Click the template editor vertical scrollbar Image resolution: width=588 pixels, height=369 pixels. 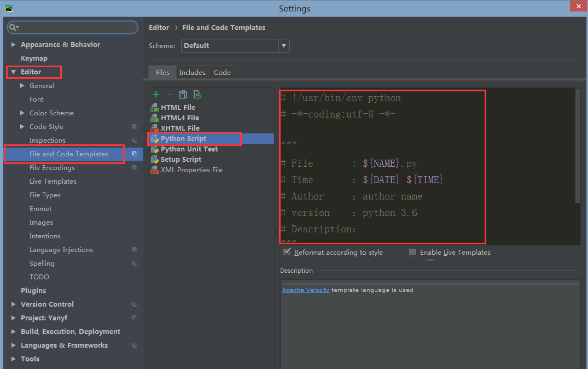(x=578, y=146)
